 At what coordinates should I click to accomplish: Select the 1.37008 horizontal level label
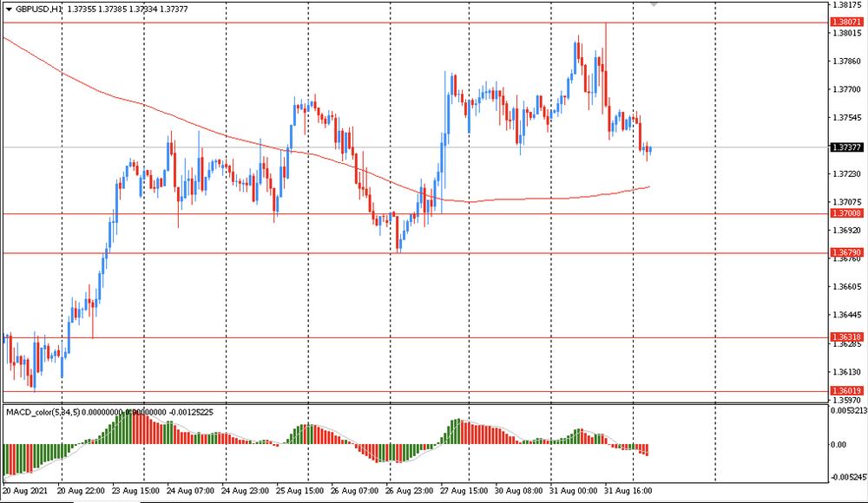[846, 213]
